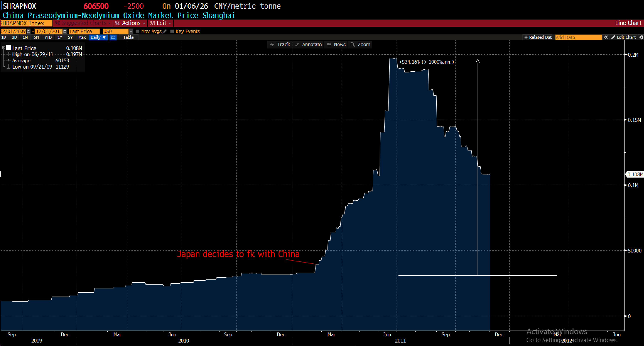Select the line chart type icon beside Daily
Screen dimensions: 644x346
[x=113, y=37]
